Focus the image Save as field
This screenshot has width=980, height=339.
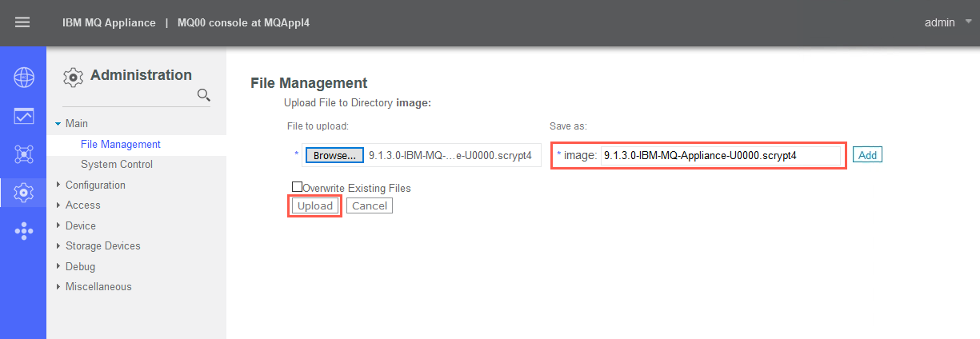(x=721, y=156)
